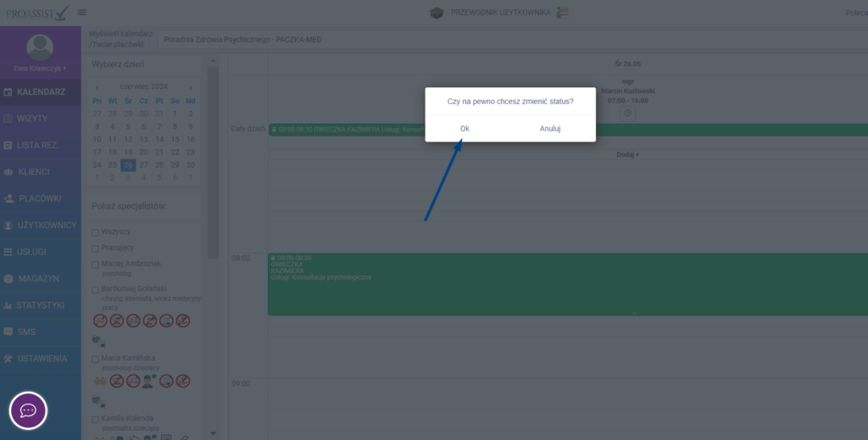Go to previous month arrow in calendar
The width and height of the screenshot is (868, 440).
click(x=97, y=87)
